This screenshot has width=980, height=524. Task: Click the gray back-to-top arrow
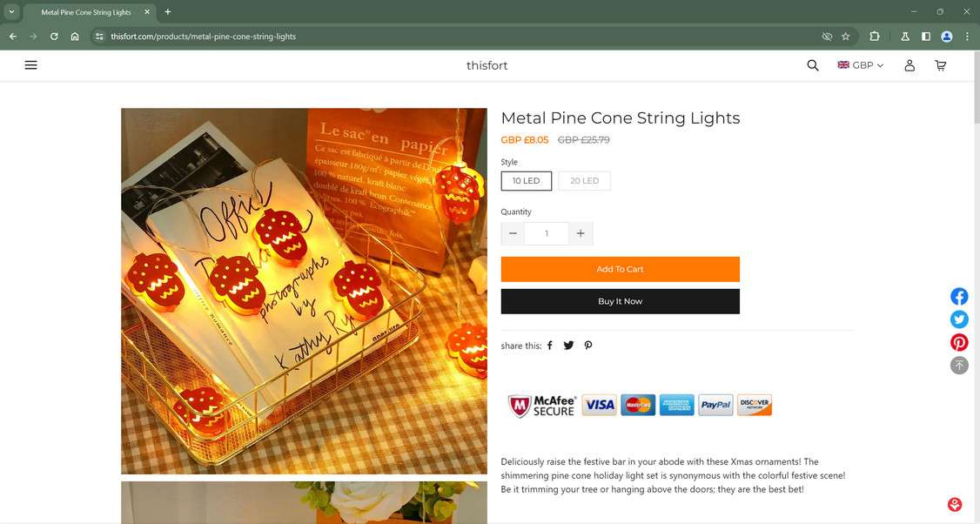[x=959, y=366]
